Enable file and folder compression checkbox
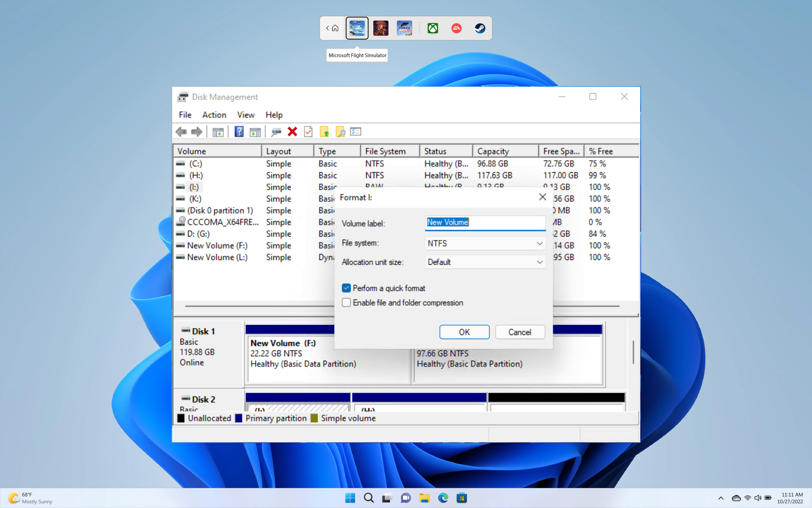This screenshot has width=812, height=508. pos(346,302)
